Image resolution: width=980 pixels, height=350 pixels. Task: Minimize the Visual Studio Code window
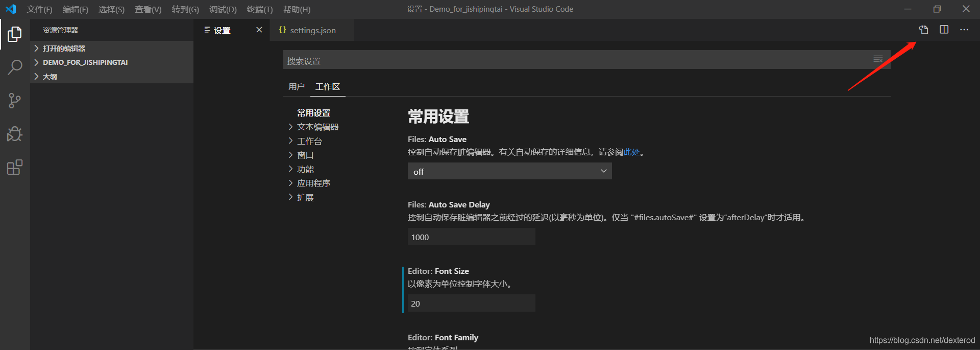click(908, 9)
